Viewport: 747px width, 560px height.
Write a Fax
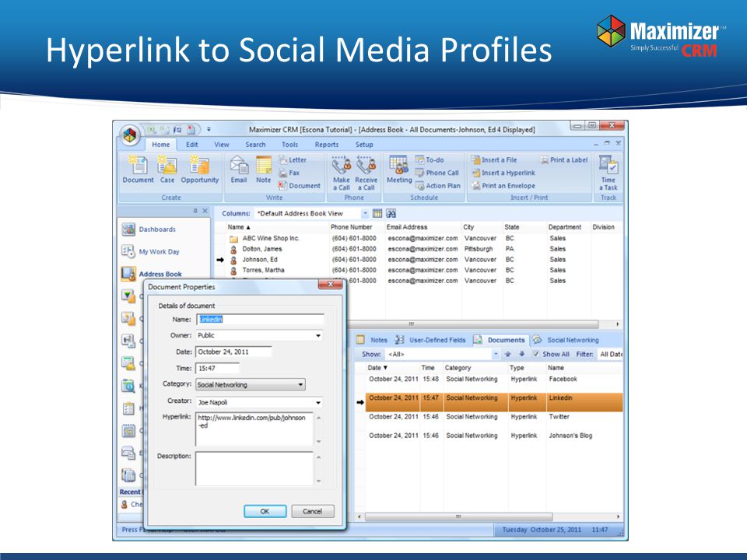(x=289, y=173)
